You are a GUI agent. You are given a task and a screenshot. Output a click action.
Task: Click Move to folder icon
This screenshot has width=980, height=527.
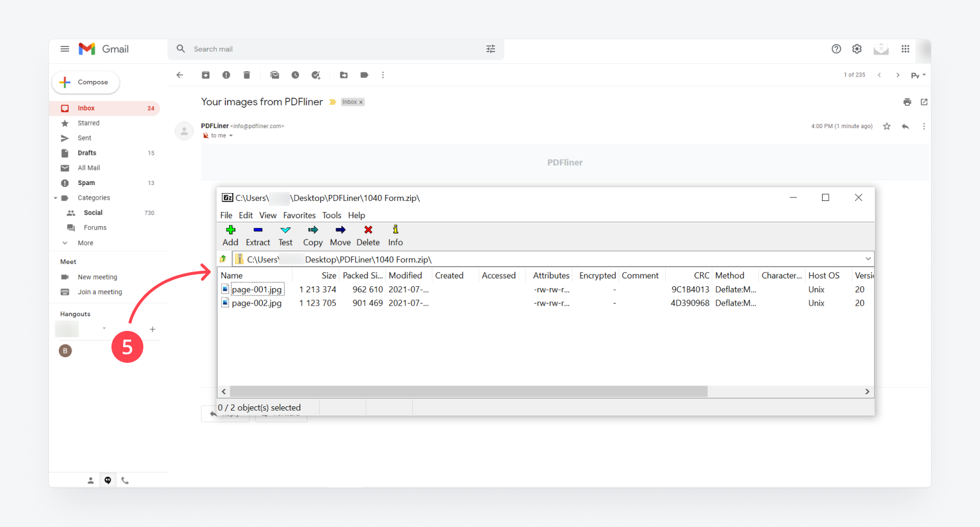[x=344, y=75]
